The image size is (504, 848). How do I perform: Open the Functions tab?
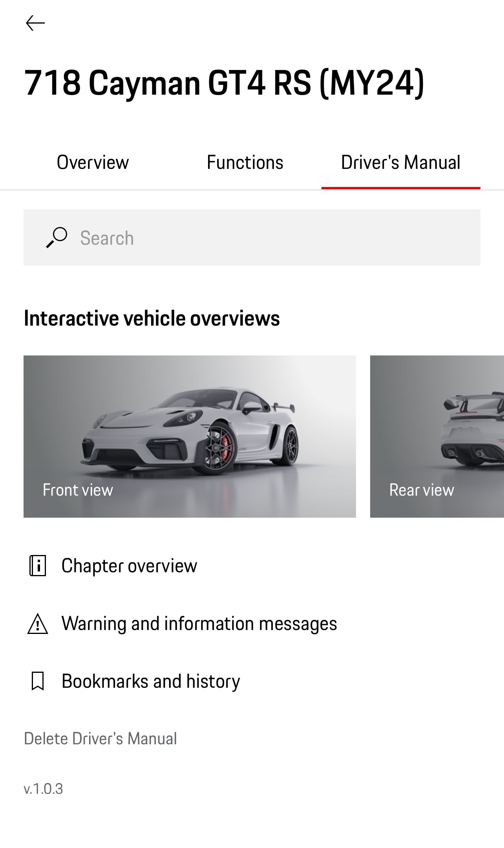pyautogui.click(x=245, y=163)
